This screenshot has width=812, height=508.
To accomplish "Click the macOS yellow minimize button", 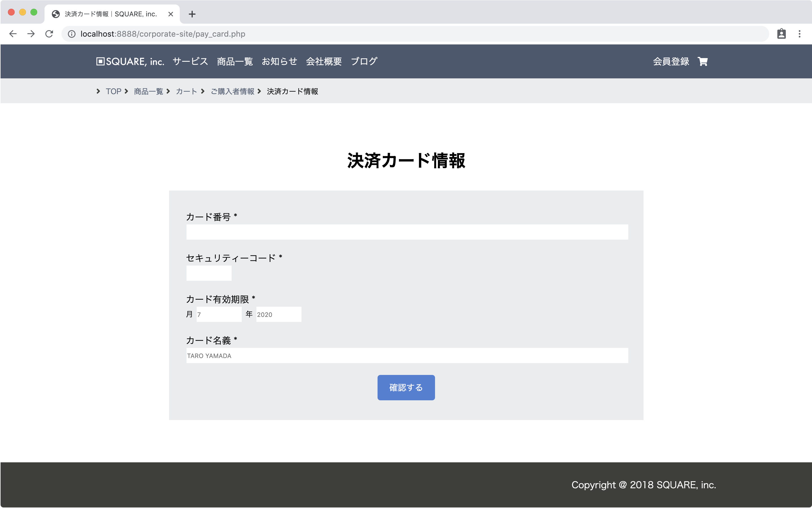I will (x=23, y=12).
